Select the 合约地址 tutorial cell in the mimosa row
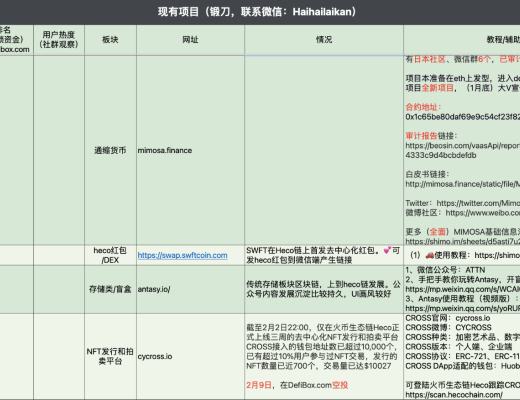Screen dimensions: 520x400 462,150
